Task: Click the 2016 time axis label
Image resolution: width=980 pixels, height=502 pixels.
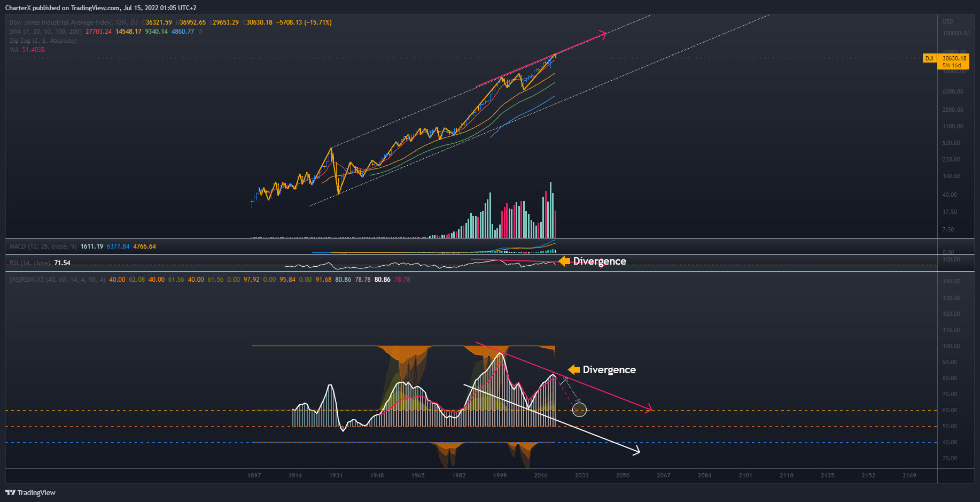Action: pos(541,475)
